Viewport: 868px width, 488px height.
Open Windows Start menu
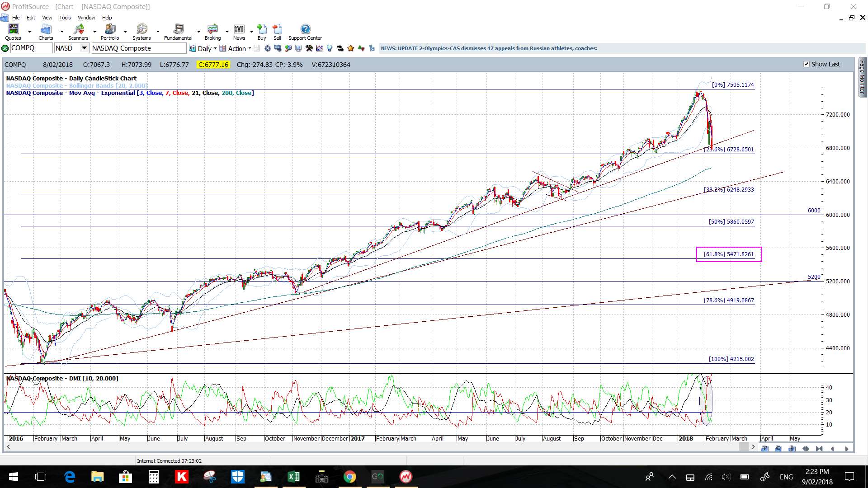pyautogui.click(x=13, y=477)
